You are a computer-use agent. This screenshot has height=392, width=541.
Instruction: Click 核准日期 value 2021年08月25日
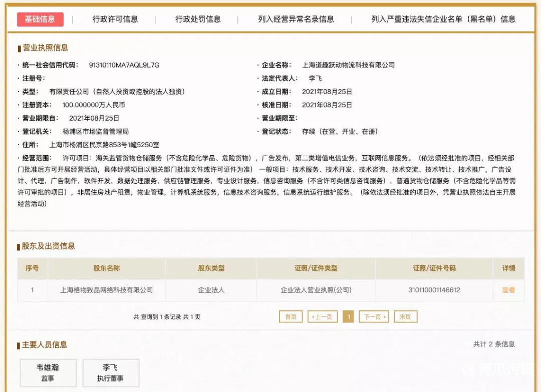click(327, 105)
